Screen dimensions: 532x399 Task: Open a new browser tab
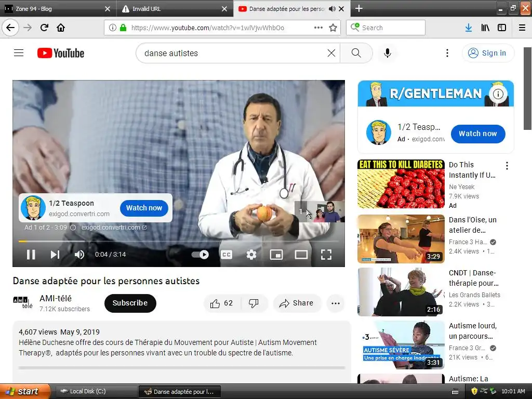pos(358,8)
